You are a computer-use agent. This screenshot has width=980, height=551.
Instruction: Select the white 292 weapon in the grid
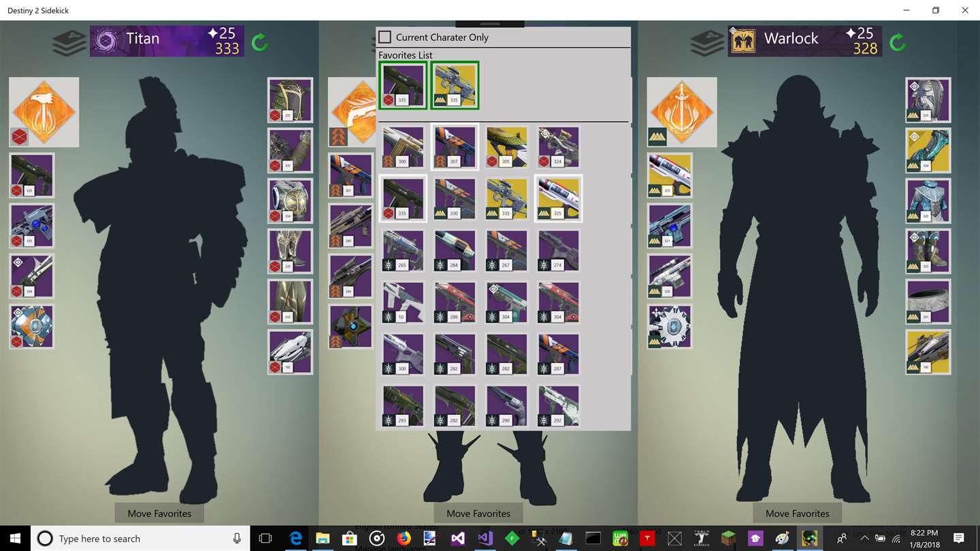tap(558, 405)
